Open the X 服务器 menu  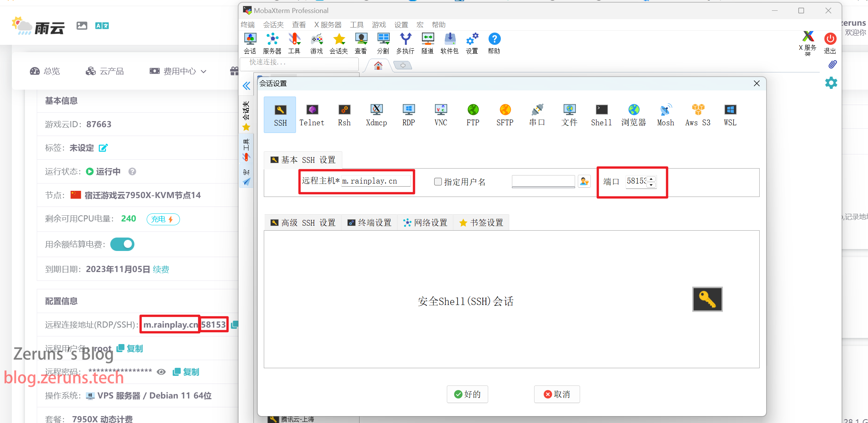click(x=328, y=25)
